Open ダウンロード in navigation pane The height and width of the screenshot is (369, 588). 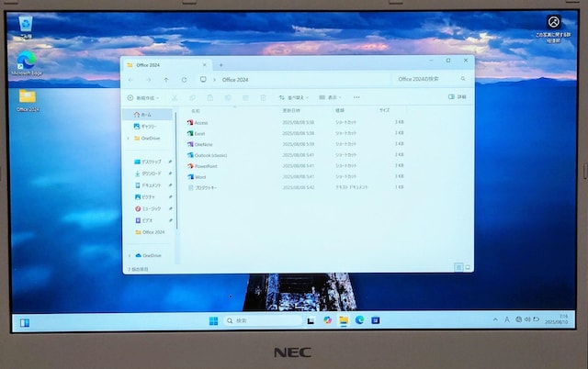tap(148, 173)
